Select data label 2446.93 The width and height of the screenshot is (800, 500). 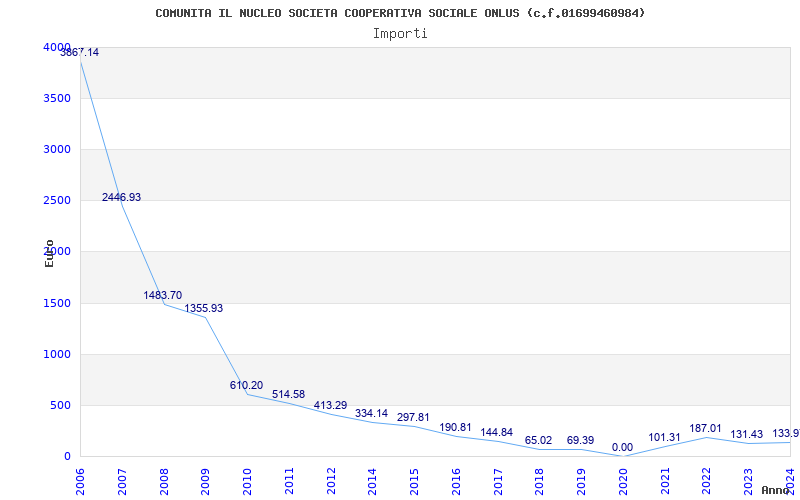[121, 197]
